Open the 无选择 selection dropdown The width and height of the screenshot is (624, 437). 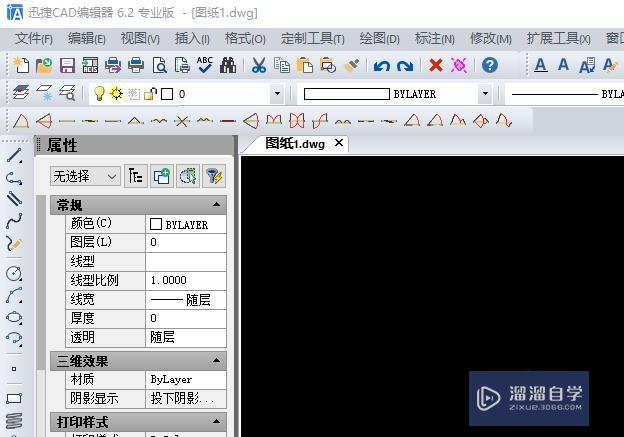tap(85, 176)
